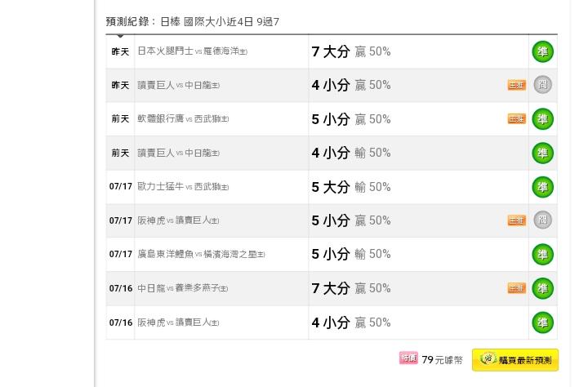Click orange 主推 tag in 軟體銀行鷹 row

[517, 119]
